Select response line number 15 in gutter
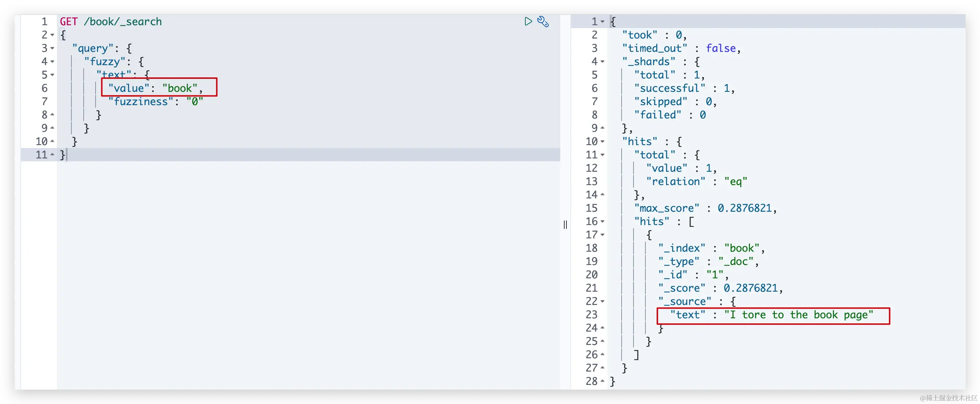980x404 pixels. coord(592,208)
